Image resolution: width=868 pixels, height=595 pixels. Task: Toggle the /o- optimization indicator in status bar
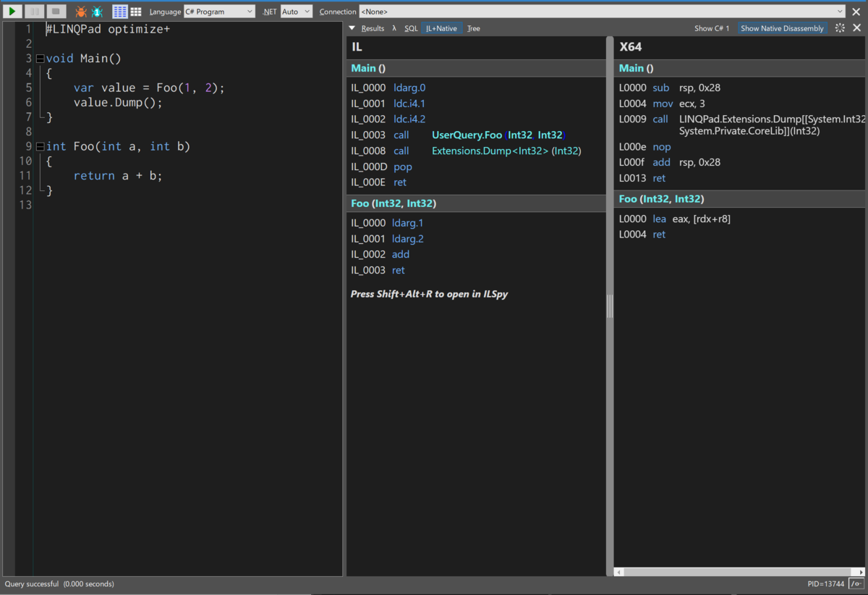click(856, 583)
